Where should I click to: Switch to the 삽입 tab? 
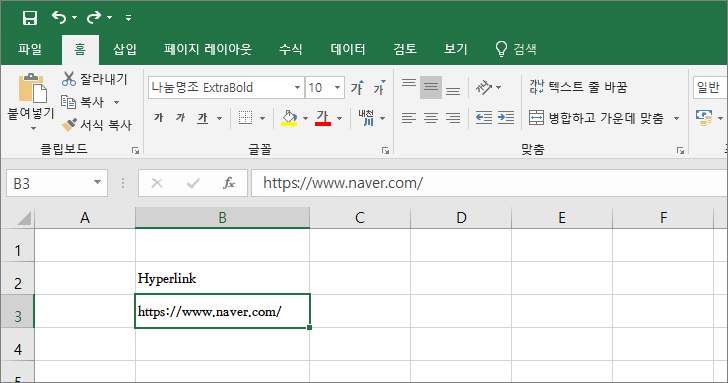click(x=125, y=49)
